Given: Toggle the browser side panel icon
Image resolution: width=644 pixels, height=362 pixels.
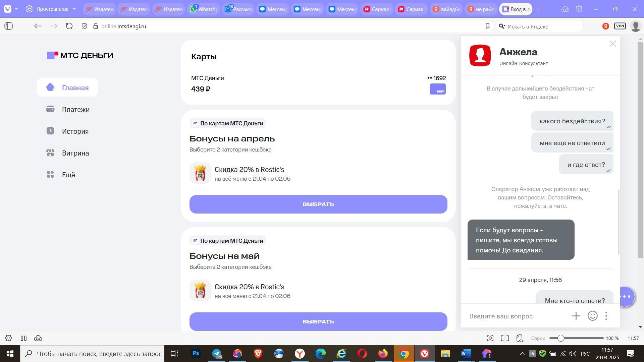Looking at the screenshot, I should [x=9, y=26].
